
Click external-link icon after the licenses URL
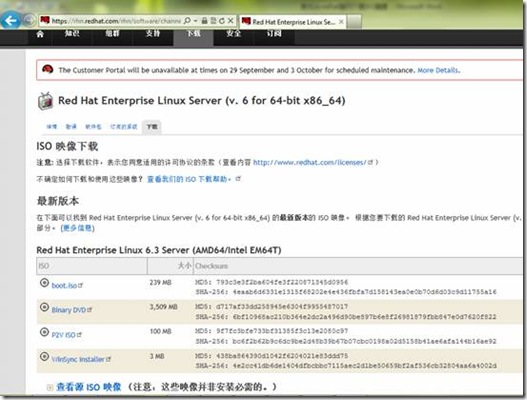pyautogui.click(x=370, y=162)
